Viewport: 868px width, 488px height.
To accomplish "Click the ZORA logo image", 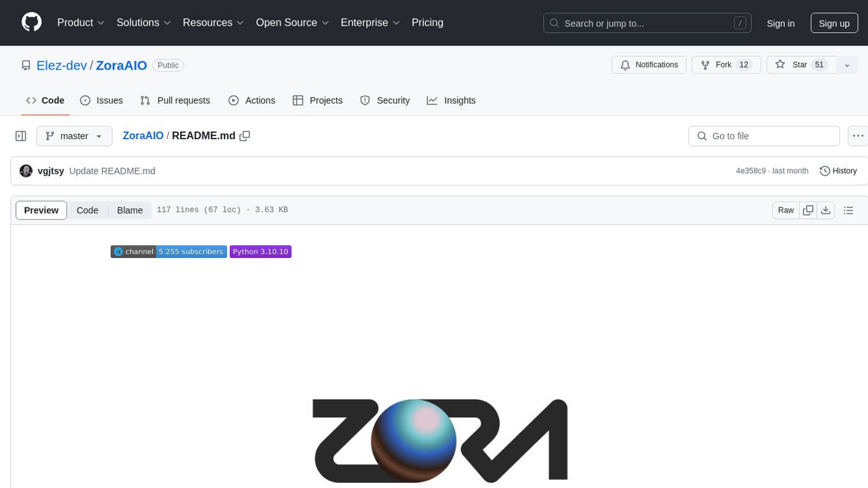I will coord(440,440).
